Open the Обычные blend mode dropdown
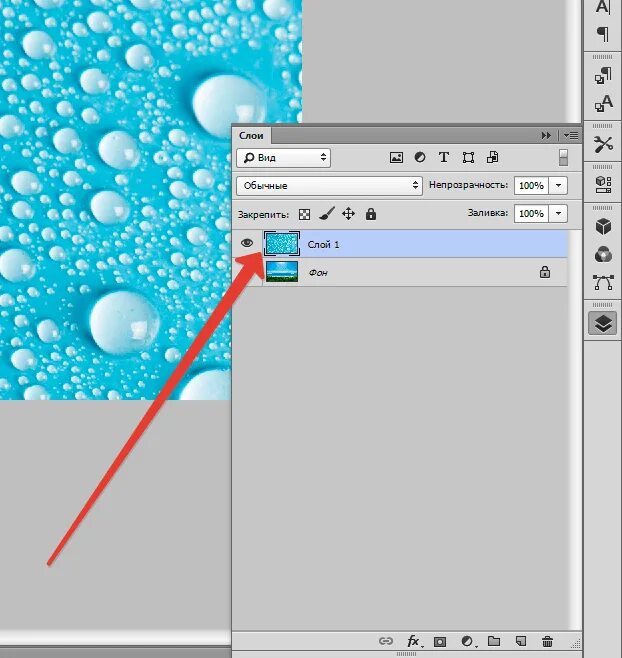 pos(329,185)
